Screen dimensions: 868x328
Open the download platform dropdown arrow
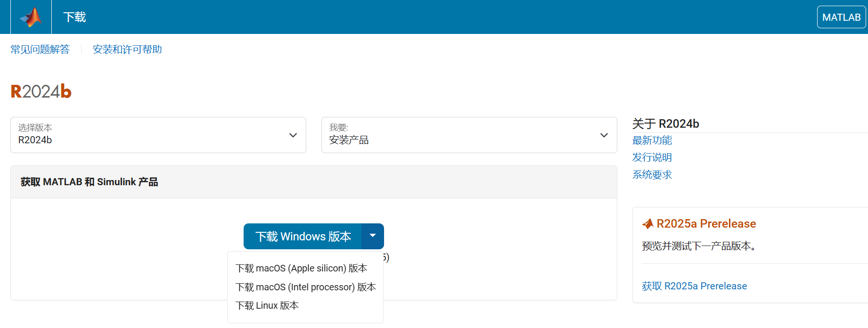coord(373,236)
